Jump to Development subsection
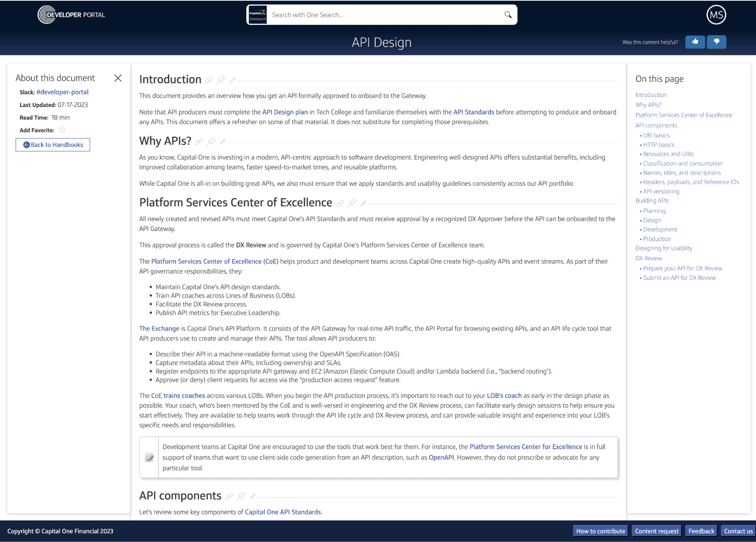 660,230
